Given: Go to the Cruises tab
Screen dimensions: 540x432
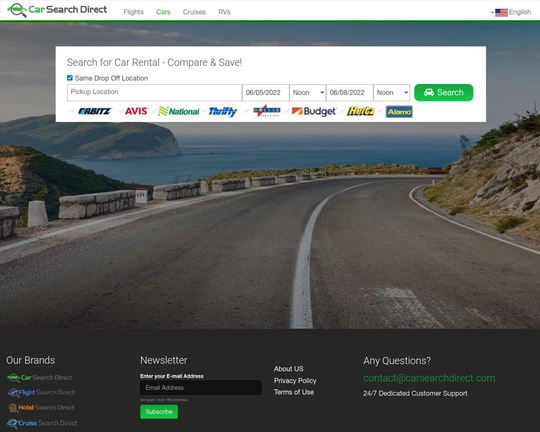Looking at the screenshot, I should click(x=194, y=12).
